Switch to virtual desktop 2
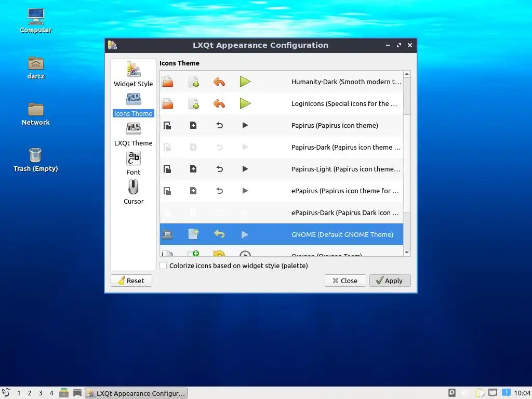 pyautogui.click(x=30, y=393)
